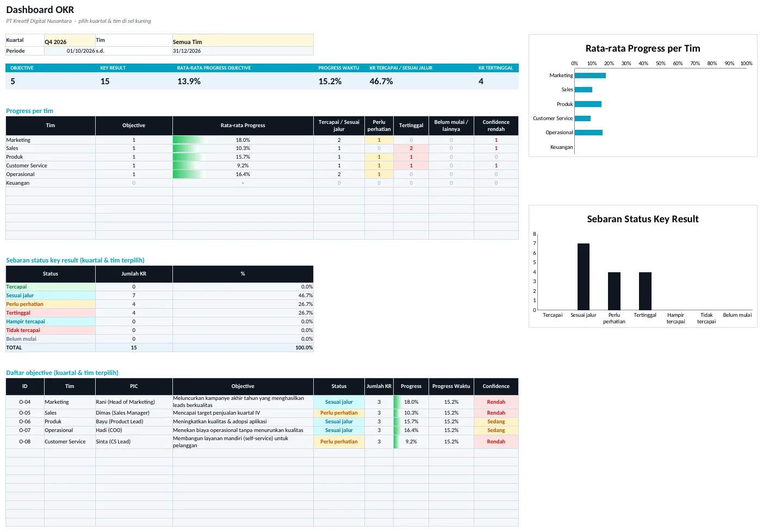Select the Sedang confidence cell for O-06
The width and height of the screenshot is (763, 532).
point(496,422)
